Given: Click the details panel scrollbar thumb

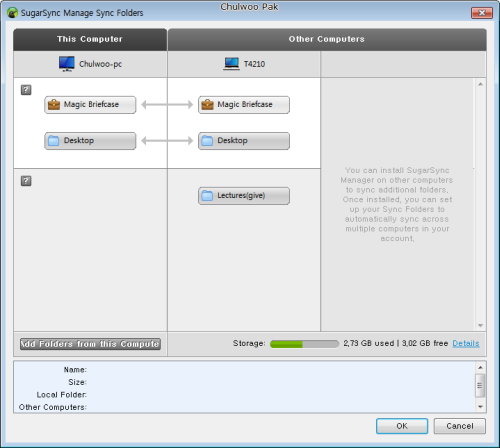Looking at the screenshot, I should 480,386.
